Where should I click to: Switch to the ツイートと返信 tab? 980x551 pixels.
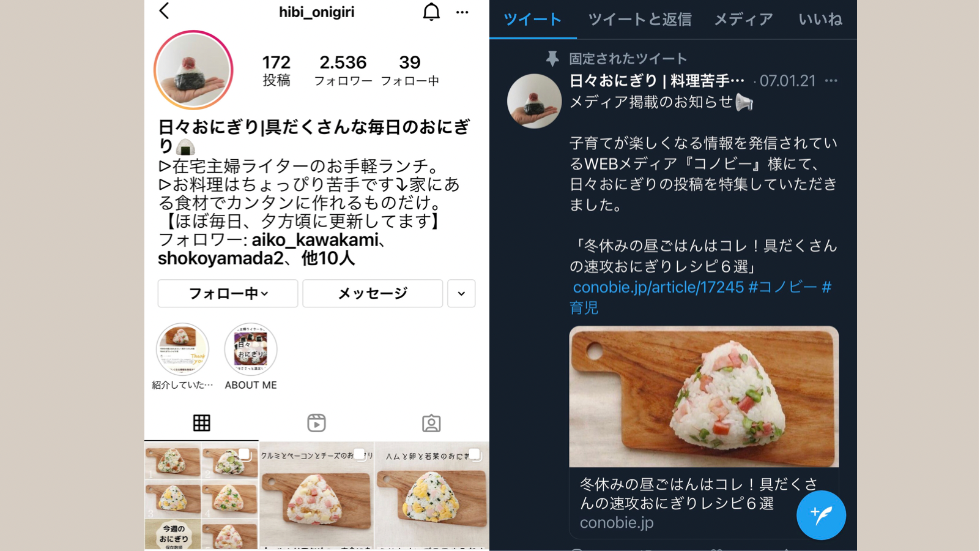pyautogui.click(x=639, y=20)
